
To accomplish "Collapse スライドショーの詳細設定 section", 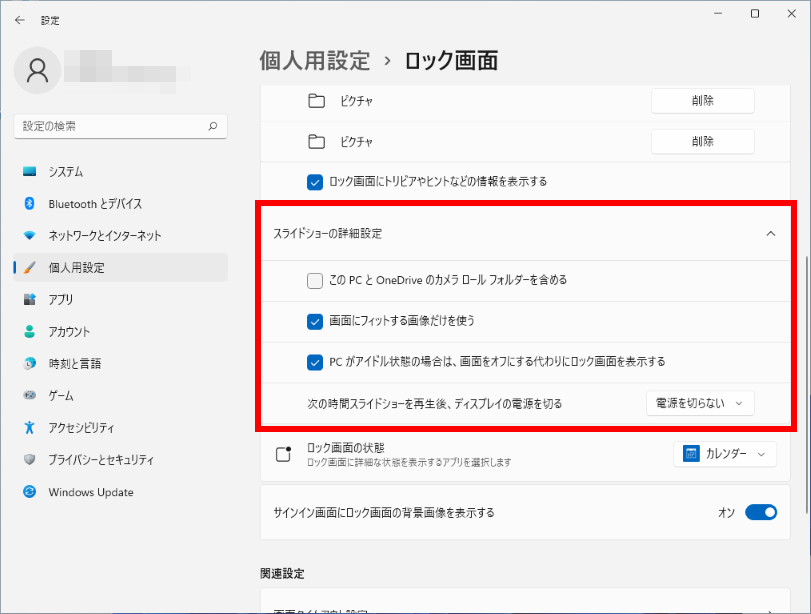I will coord(770,234).
